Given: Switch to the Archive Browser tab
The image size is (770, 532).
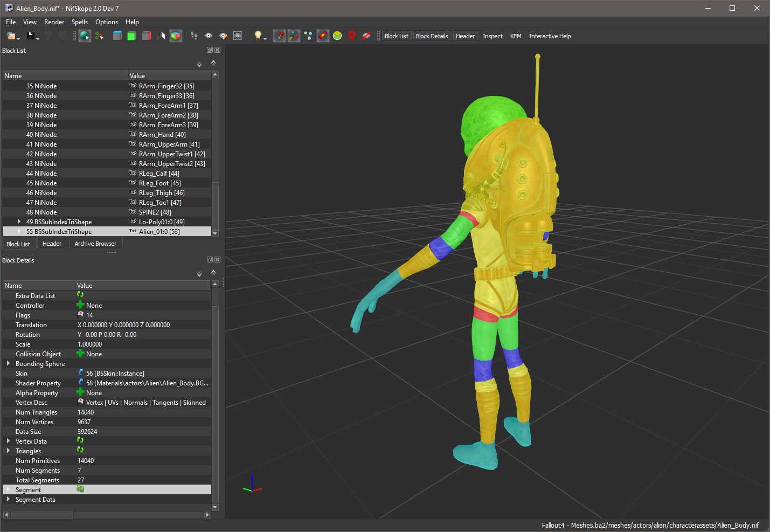Looking at the screenshot, I should [95, 244].
